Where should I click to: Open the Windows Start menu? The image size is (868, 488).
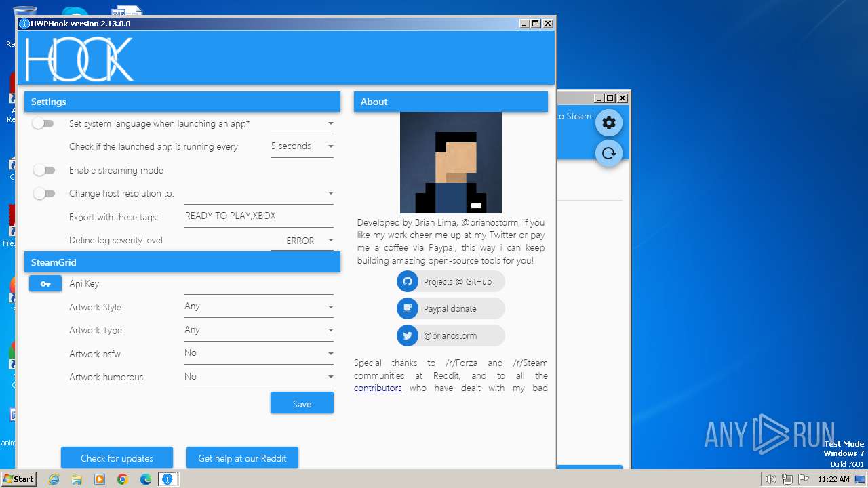pyautogui.click(x=18, y=479)
